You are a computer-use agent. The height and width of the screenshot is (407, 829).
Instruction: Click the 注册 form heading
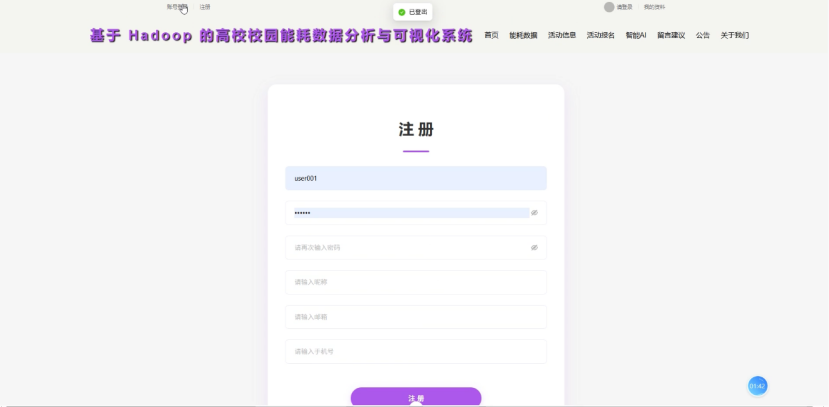pyautogui.click(x=416, y=130)
